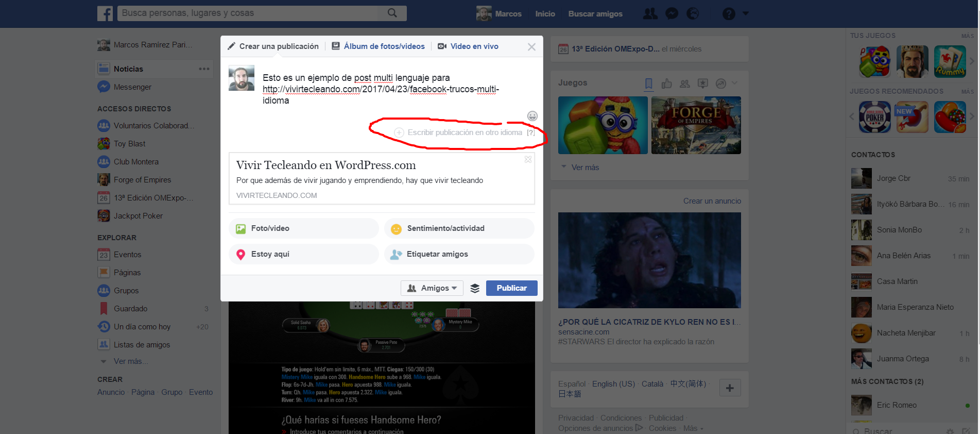This screenshot has height=434, width=980.
Task: Open chat with Jorge Cbr
Action: tap(911, 178)
